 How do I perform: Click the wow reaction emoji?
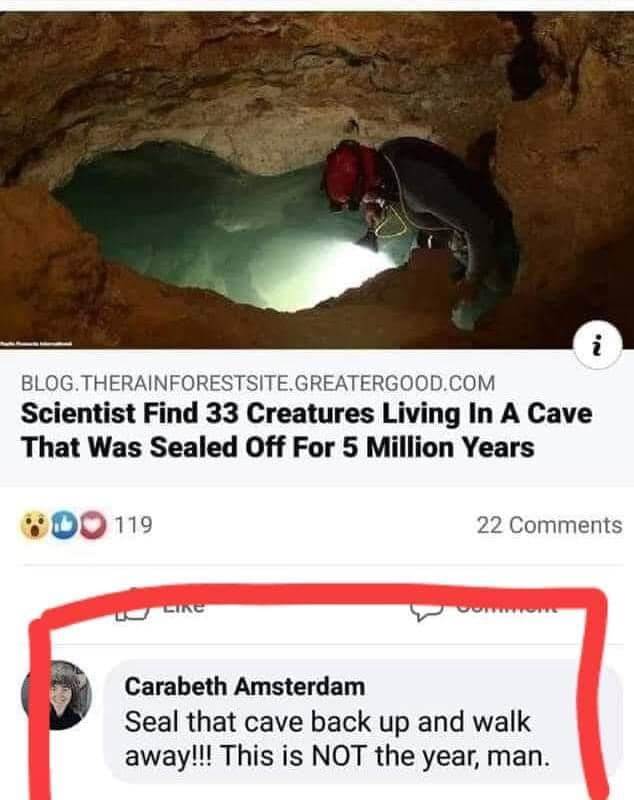tap(34, 526)
